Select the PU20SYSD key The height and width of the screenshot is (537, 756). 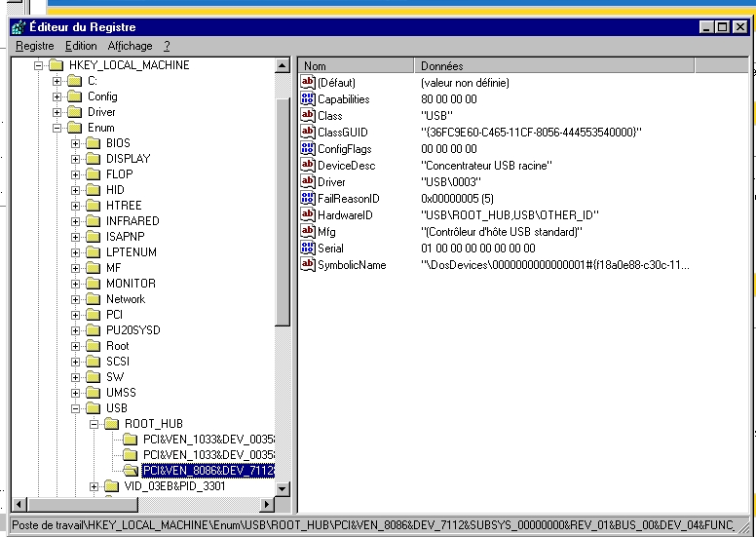click(x=133, y=330)
